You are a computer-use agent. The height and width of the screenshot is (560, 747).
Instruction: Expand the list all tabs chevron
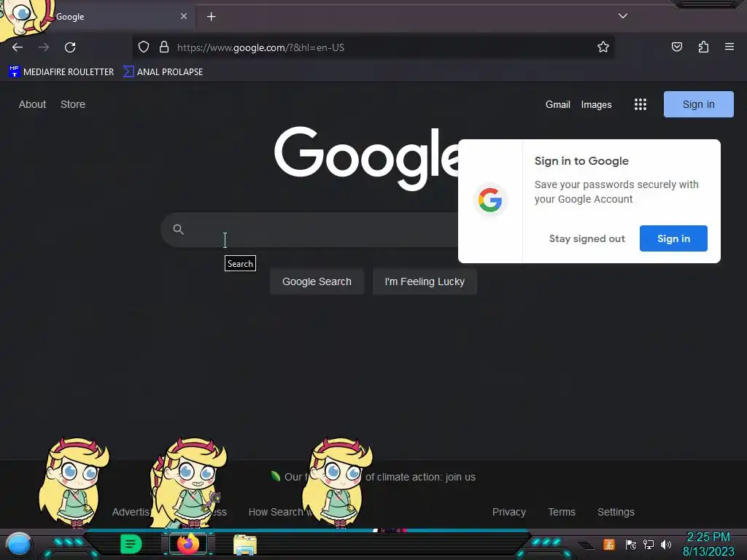coord(623,16)
